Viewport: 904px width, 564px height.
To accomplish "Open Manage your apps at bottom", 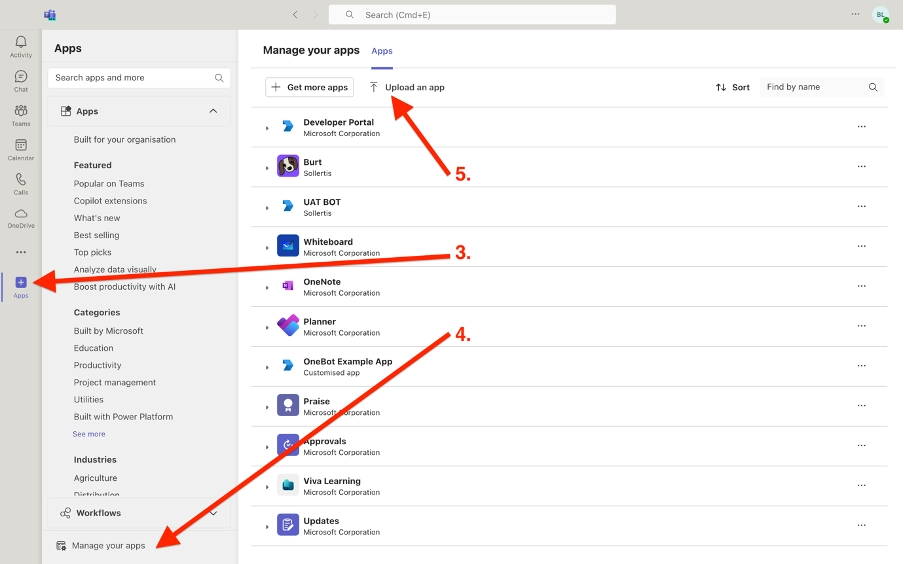I will click(x=100, y=546).
